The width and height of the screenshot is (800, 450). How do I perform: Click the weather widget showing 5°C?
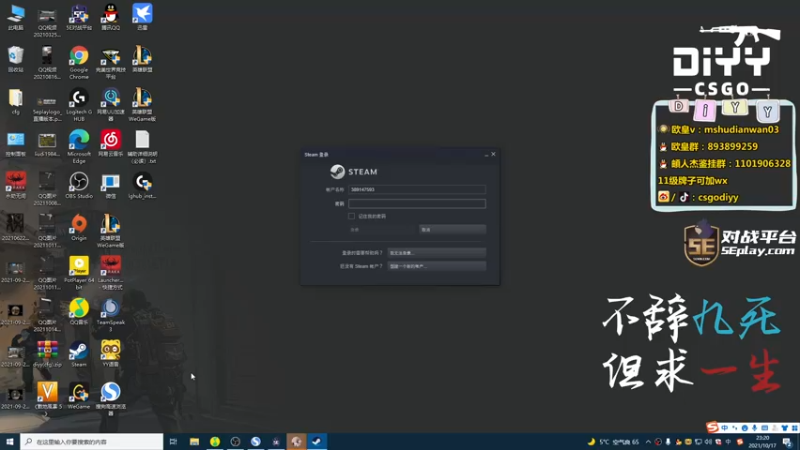pyautogui.click(x=613, y=442)
